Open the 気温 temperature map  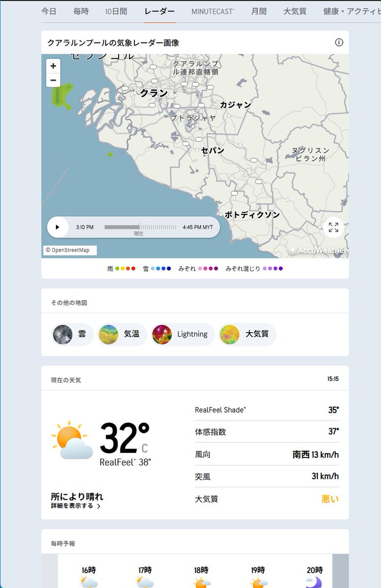pos(123,334)
